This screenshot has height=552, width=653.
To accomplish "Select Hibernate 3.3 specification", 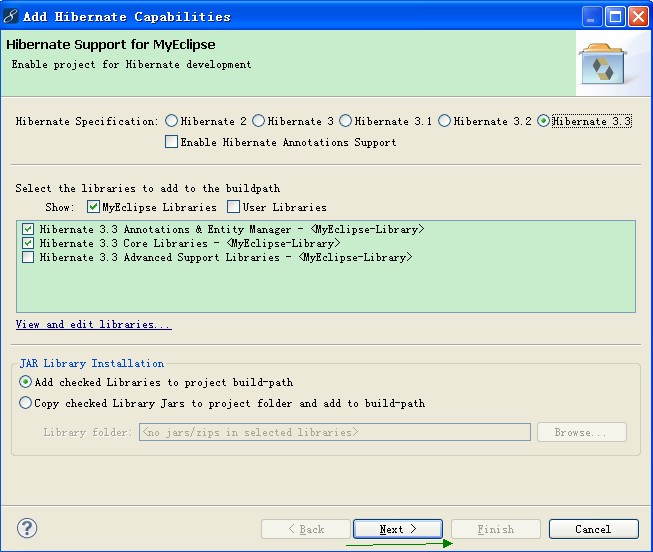I will (543, 121).
